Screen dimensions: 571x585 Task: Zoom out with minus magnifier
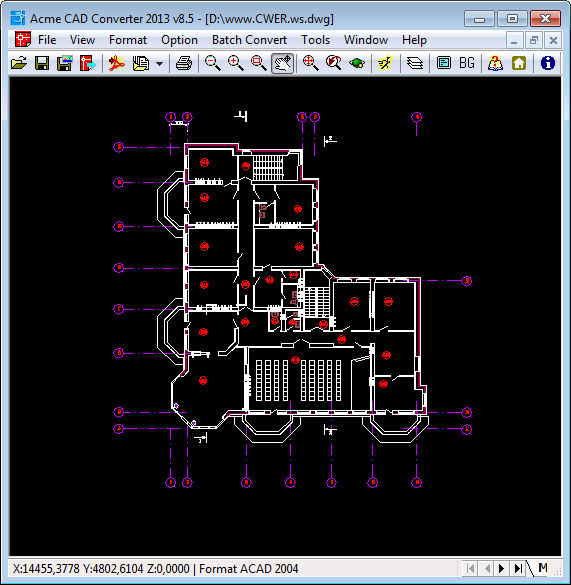pos(212,63)
